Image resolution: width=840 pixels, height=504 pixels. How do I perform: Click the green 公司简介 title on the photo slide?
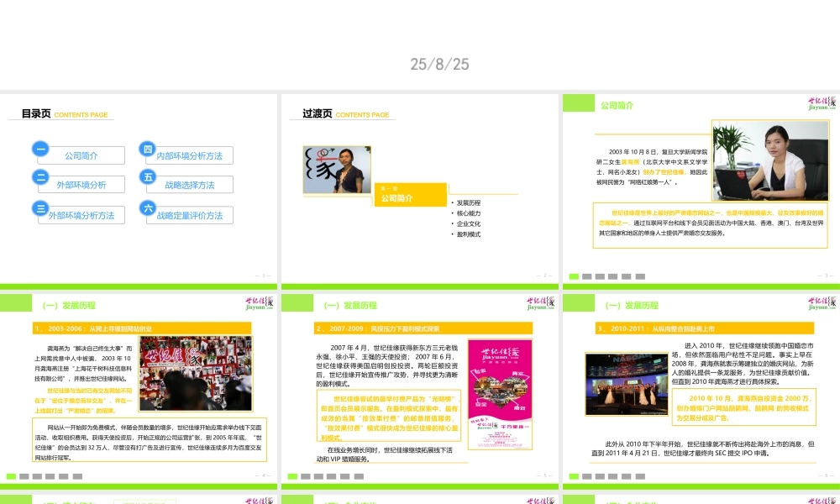pos(617,106)
